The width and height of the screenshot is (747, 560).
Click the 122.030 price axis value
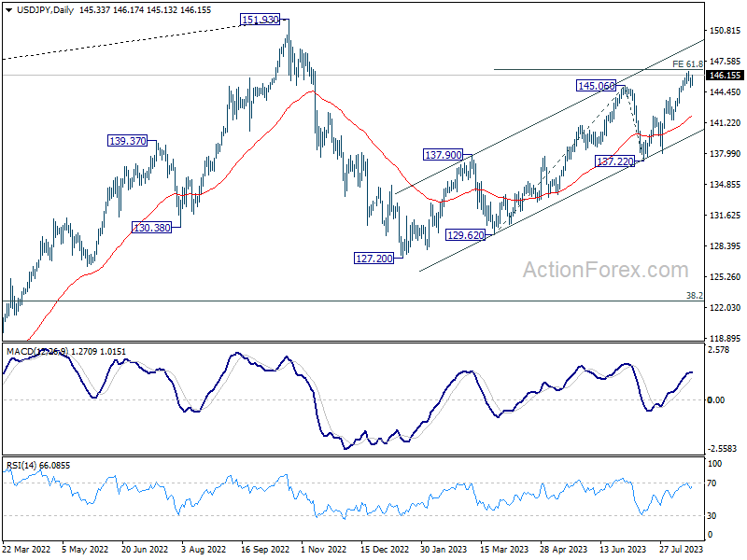click(725, 307)
